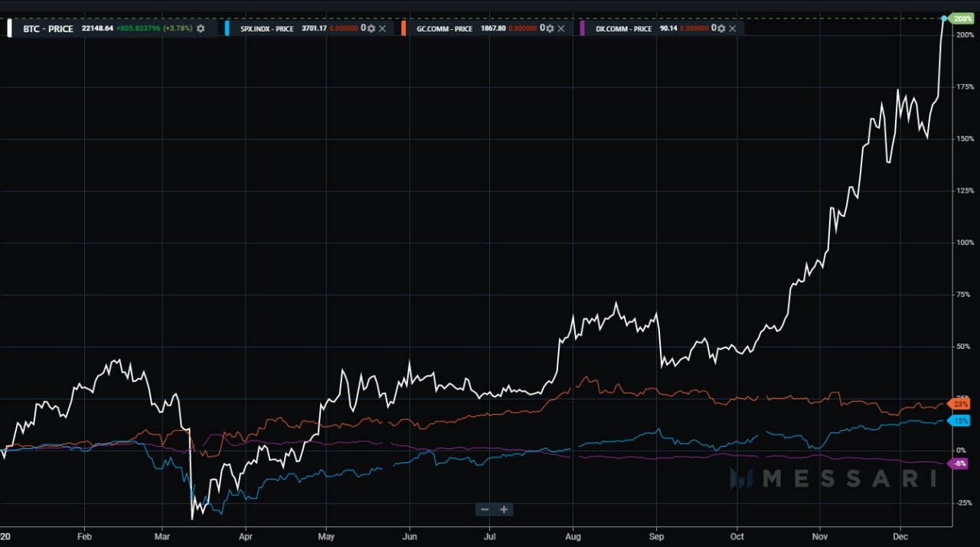Remove the DX.COMM price series
Image resolution: width=980 pixels, height=547 pixels.
pos(732,28)
